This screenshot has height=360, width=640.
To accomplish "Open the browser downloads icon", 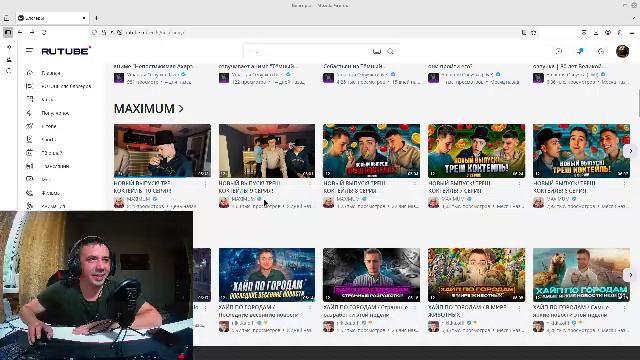I will point(596,32).
